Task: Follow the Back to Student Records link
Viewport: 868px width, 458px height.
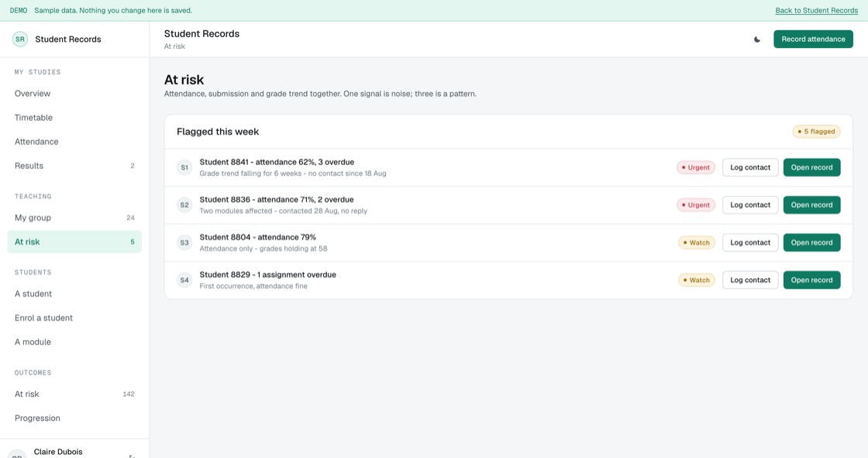Action: click(x=817, y=11)
